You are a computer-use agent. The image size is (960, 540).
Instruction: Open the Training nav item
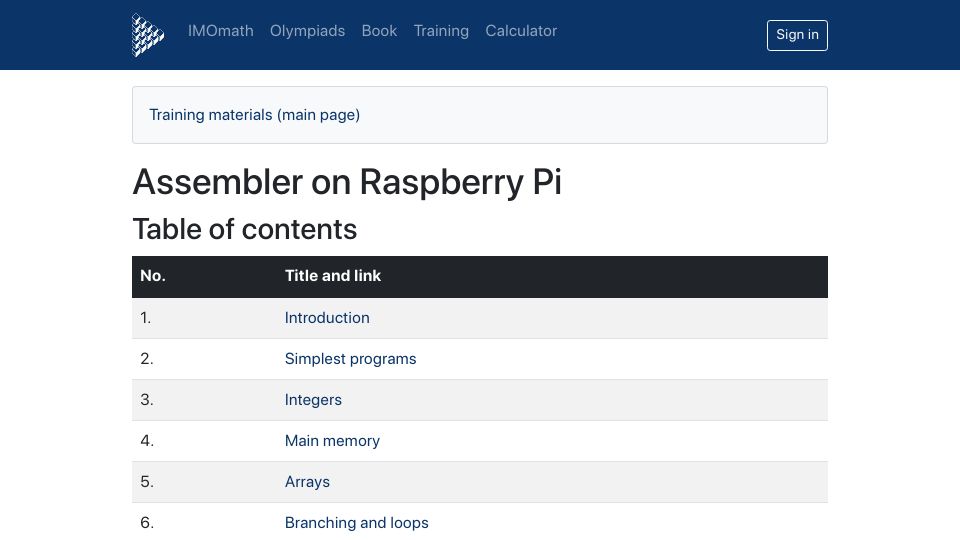coord(441,31)
